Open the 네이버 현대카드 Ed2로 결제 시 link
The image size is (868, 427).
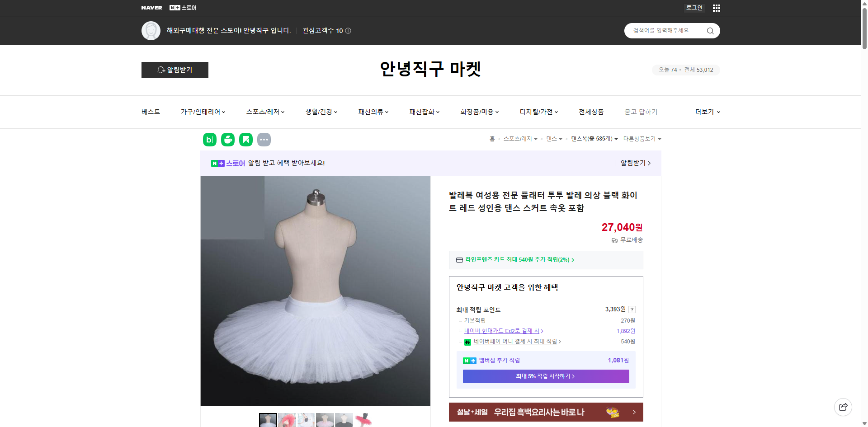[503, 331]
